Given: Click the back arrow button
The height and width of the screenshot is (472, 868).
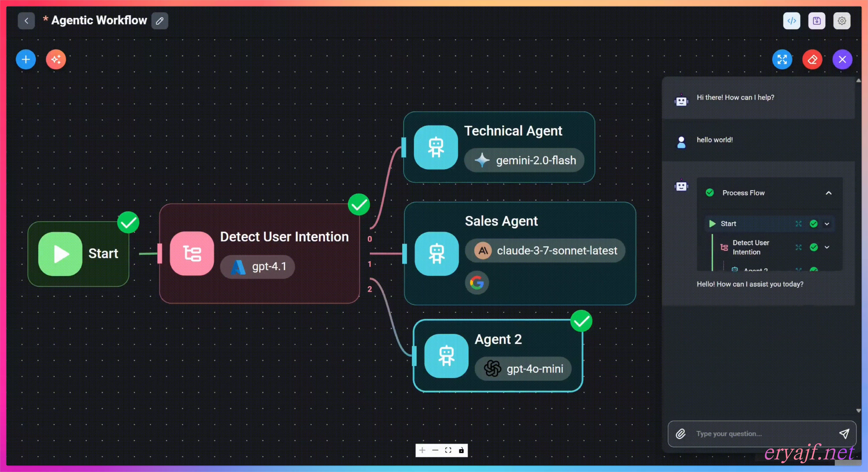Looking at the screenshot, I should 26,21.
